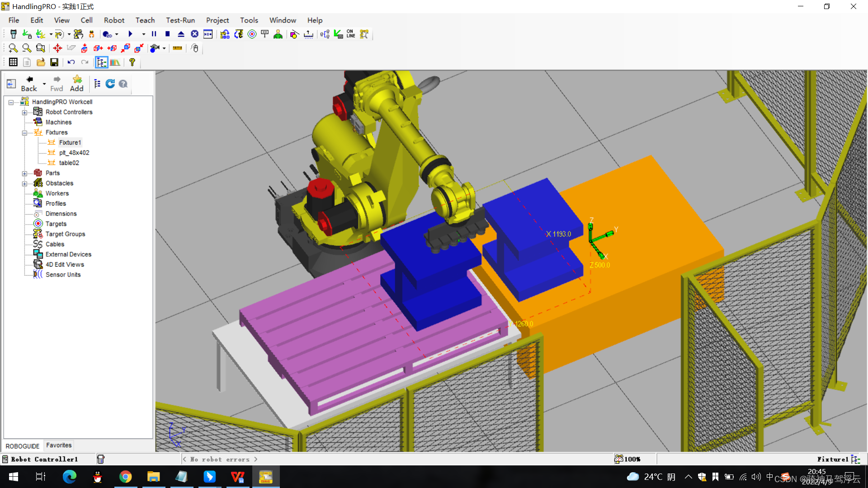Refresh the cell browser tree
Screen dimensions: 868x488
coord(110,84)
